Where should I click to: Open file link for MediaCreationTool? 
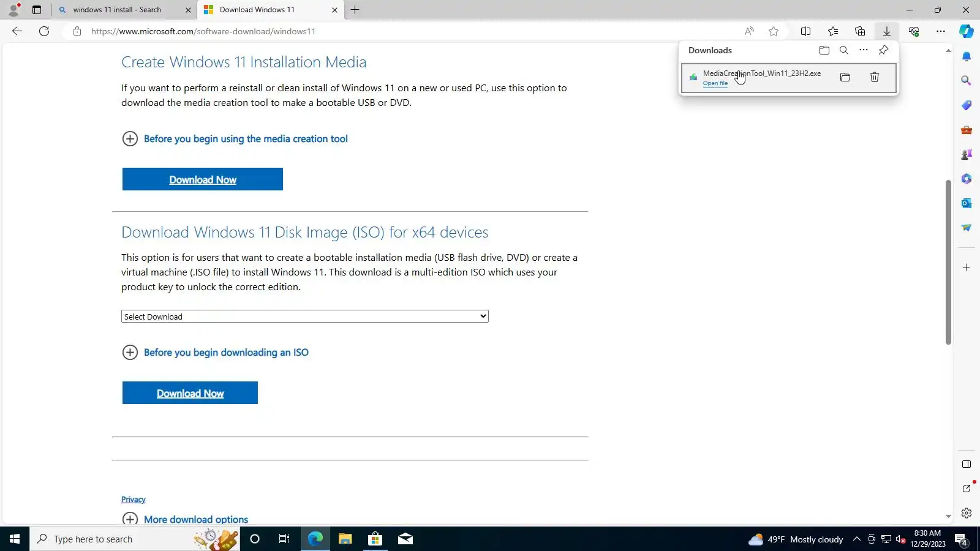click(715, 83)
